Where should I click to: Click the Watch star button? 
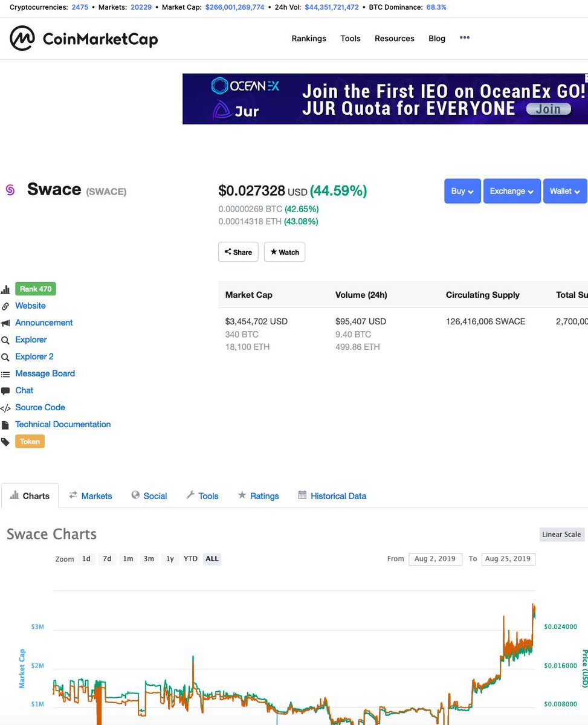click(x=285, y=252)
